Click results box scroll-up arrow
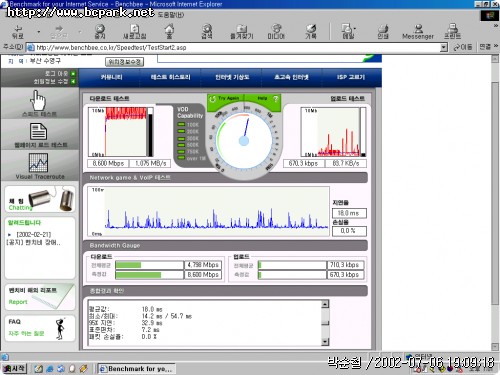This screenshot has height=375, width=500. click(x=325, y=304)
